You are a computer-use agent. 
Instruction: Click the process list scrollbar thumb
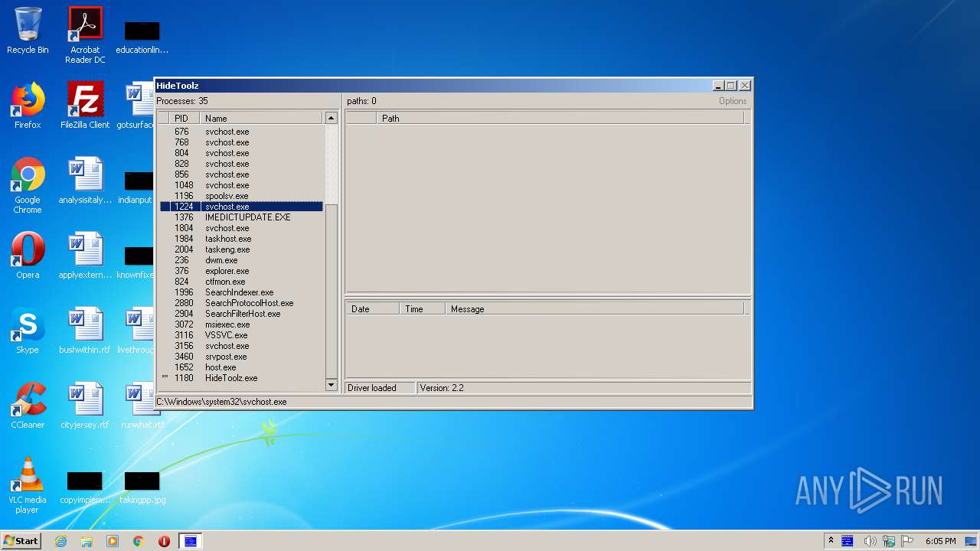pyautogui.click(x=332, y=291)
